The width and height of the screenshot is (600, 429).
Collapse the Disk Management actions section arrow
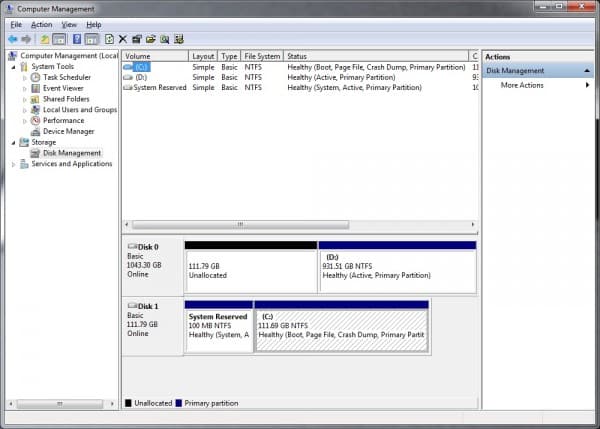(x=587, y=71)
